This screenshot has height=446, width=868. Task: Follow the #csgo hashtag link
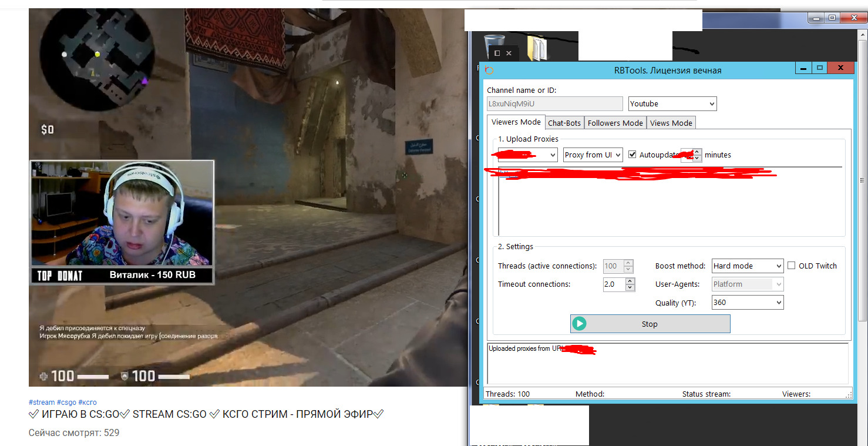coord(66,403)
